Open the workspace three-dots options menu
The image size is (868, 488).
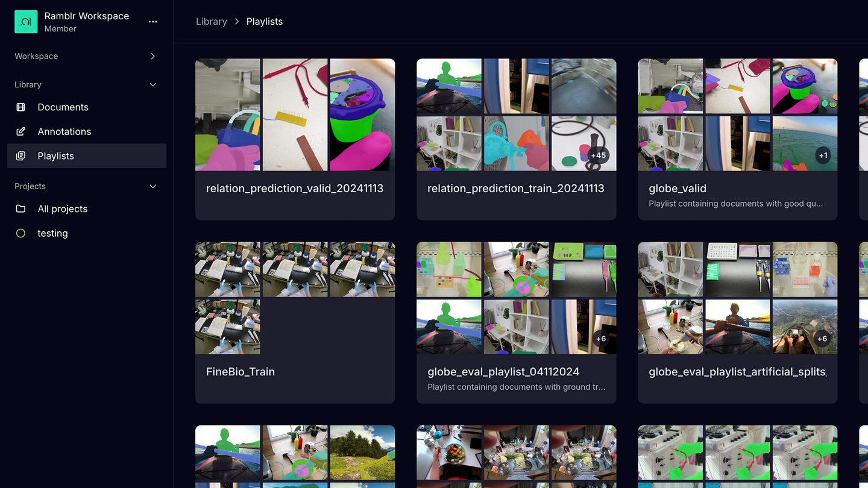click(153, 22)
